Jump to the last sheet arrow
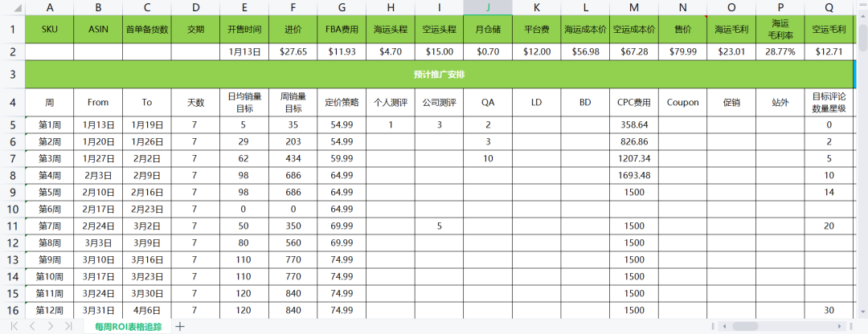This screenshot has height=334, width=868. (68, 326)
